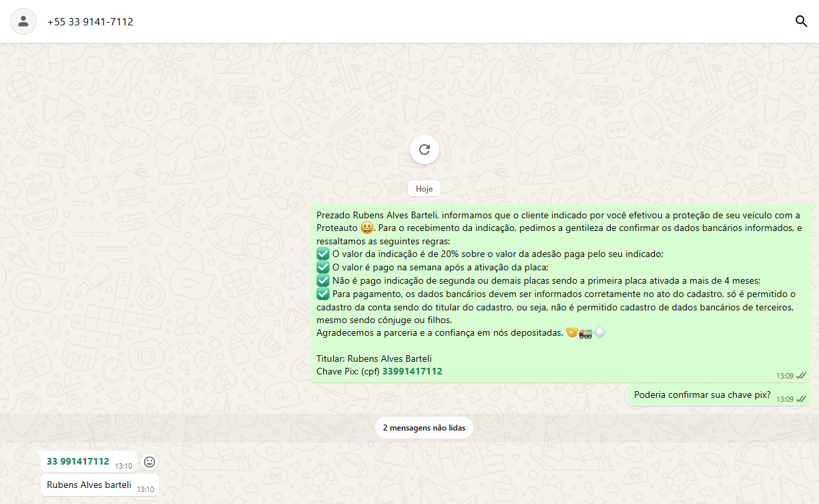Open contact info via +55 33 9141-7112 title
The width and height of the screenshot is (819, 504).
90,22
